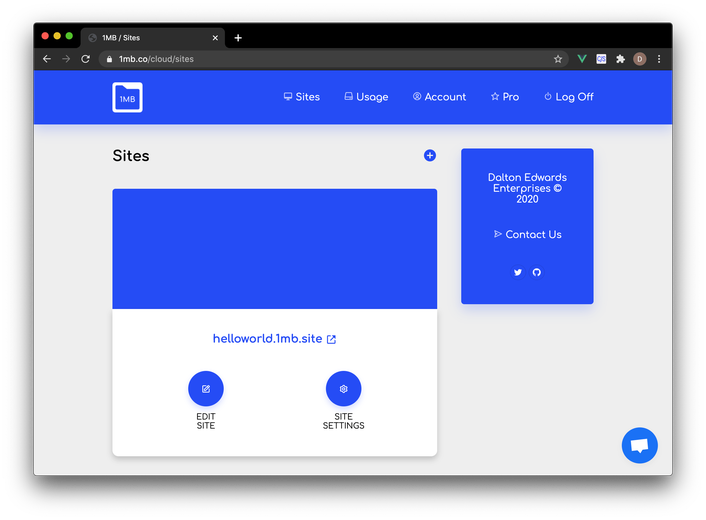
Task: Open the live chat bubble
Action: point(640,445)
